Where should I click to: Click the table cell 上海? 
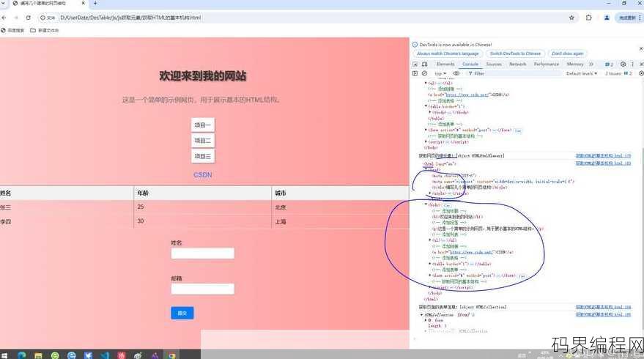[x=281, y=222]
